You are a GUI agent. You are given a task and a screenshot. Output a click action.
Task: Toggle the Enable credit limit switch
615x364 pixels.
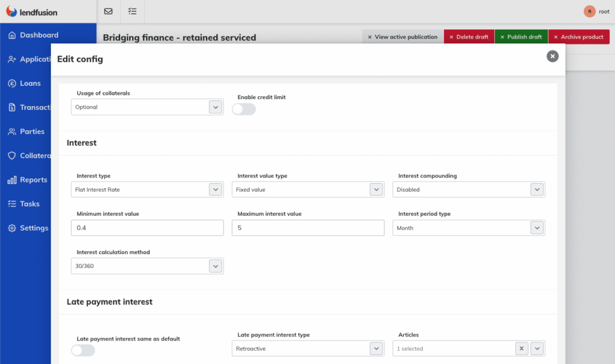click(244, 109)
